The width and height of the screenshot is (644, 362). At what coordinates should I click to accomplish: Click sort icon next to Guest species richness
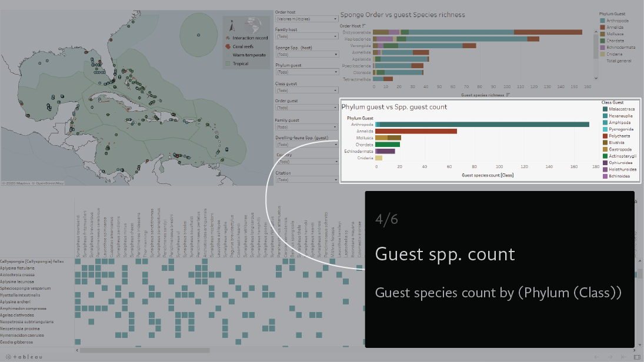pyautogui.click(x=508, y=95)
